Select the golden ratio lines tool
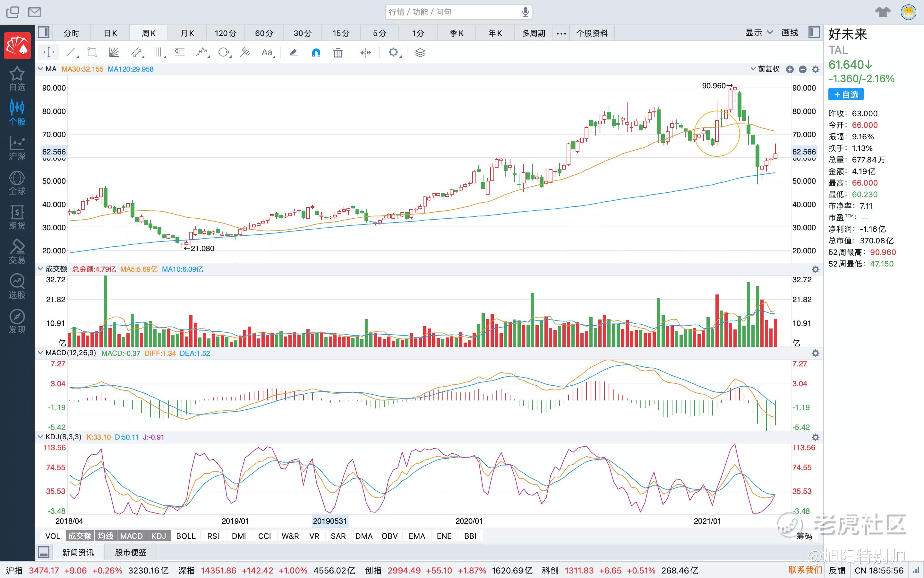Image resolution: width=924 pixels, height=578 pixels. point(180,52)
